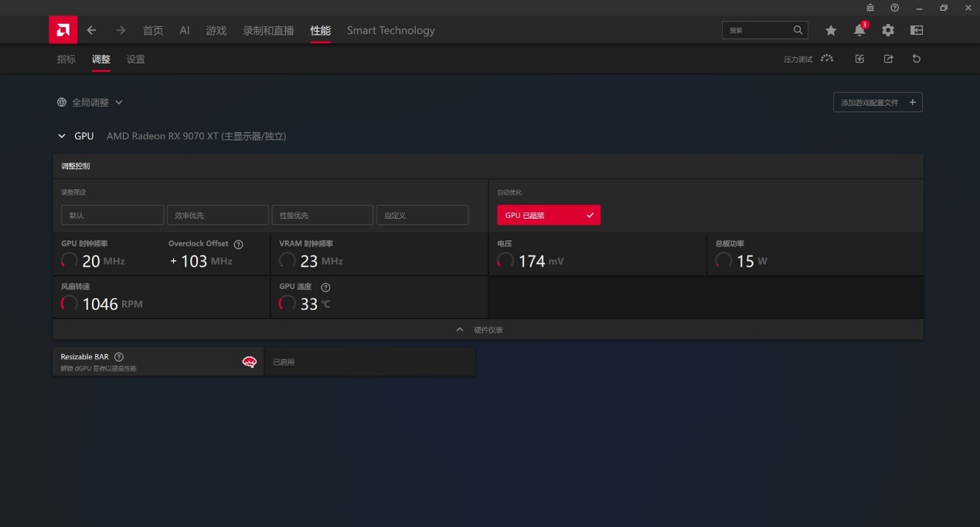
Task: Click the 1046 RPM fan speed value
Action: click(x=112, y=304)
